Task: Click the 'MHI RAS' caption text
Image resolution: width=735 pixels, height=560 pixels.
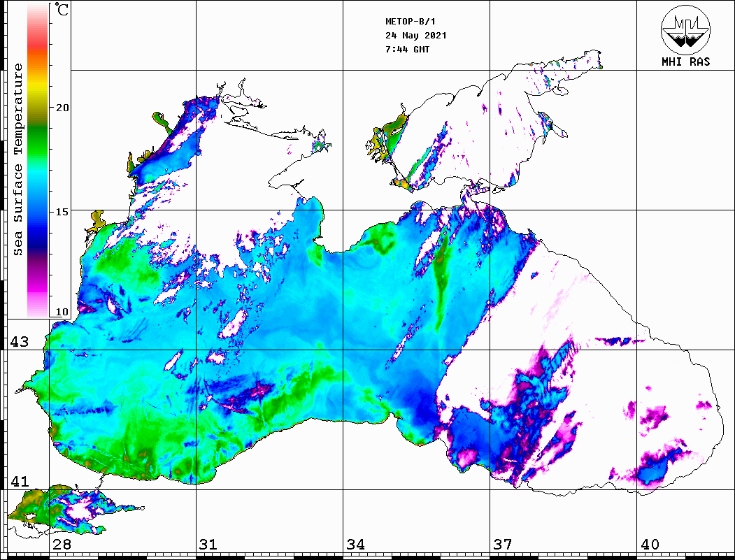Action: pos(685,62)
